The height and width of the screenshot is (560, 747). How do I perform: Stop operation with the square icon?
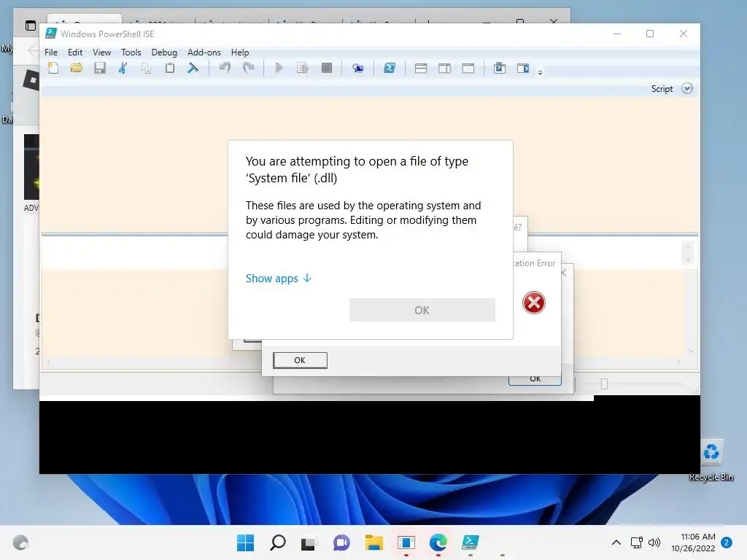(x=327, y=68)
